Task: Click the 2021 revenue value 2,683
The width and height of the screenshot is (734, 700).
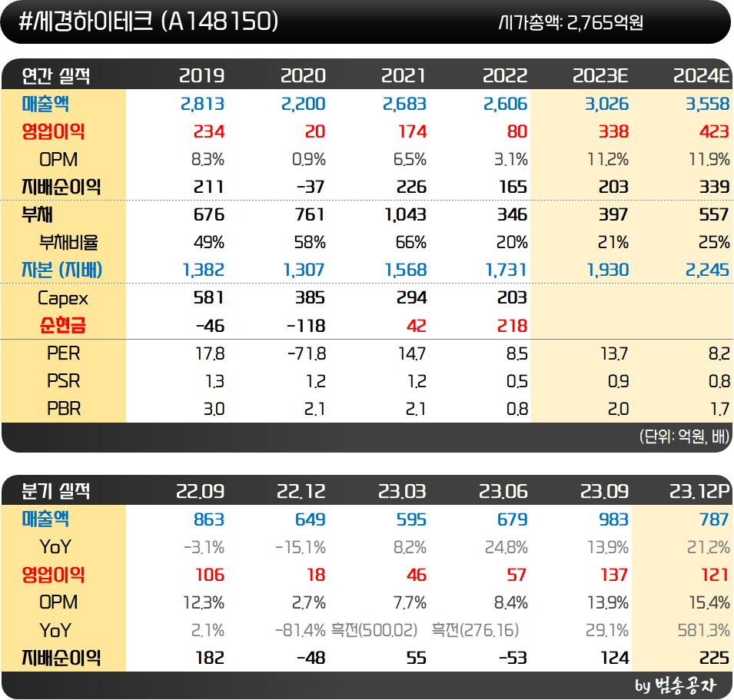Action: pos(404,104)
